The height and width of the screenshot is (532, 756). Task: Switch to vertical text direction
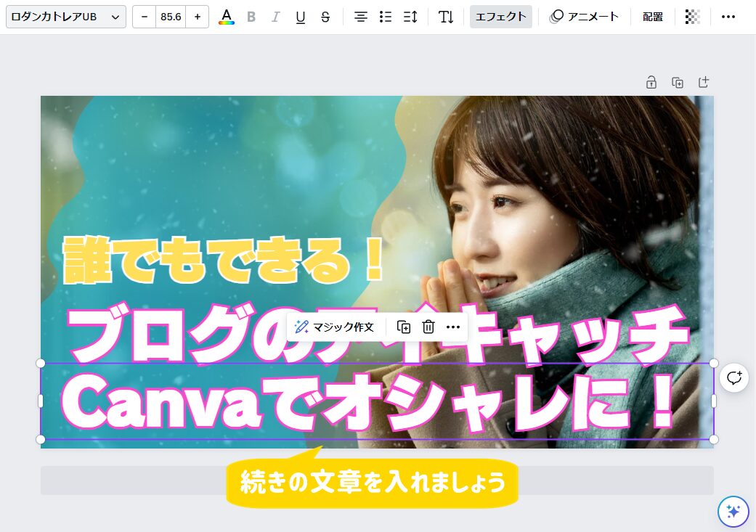coord(445,17)
